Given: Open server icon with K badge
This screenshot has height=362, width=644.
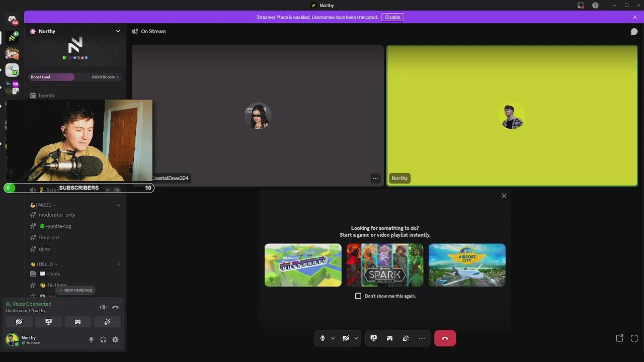Looking at the screenshot, I should pos(12,70).
